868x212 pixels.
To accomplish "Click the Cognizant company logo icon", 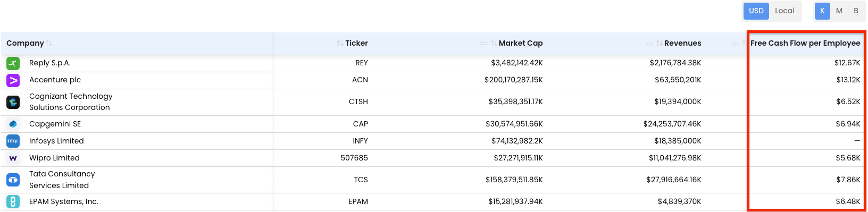I will [13, 102].
